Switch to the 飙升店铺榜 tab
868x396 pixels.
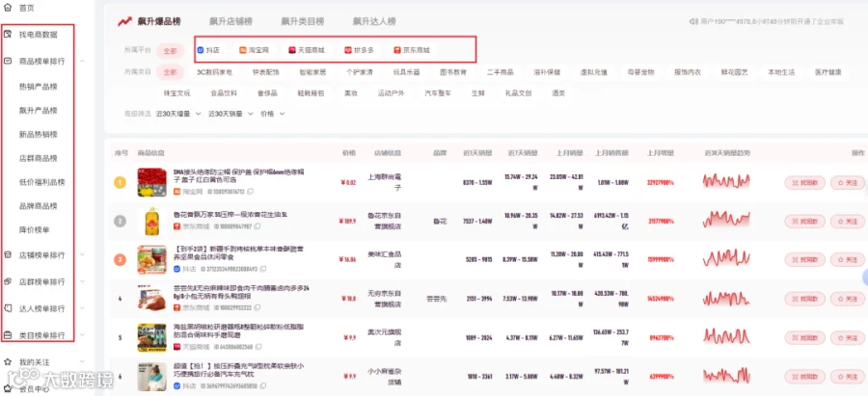click(231, 21)
